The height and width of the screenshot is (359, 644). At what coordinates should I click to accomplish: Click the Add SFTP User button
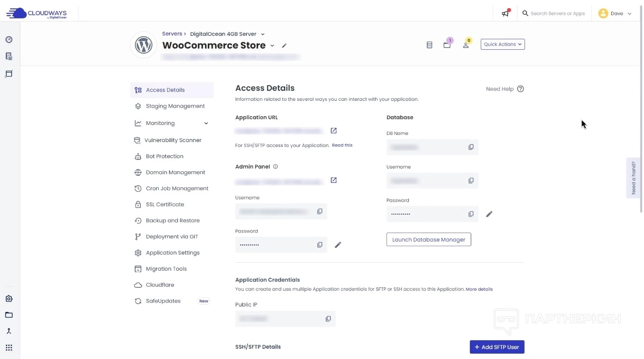496,347
